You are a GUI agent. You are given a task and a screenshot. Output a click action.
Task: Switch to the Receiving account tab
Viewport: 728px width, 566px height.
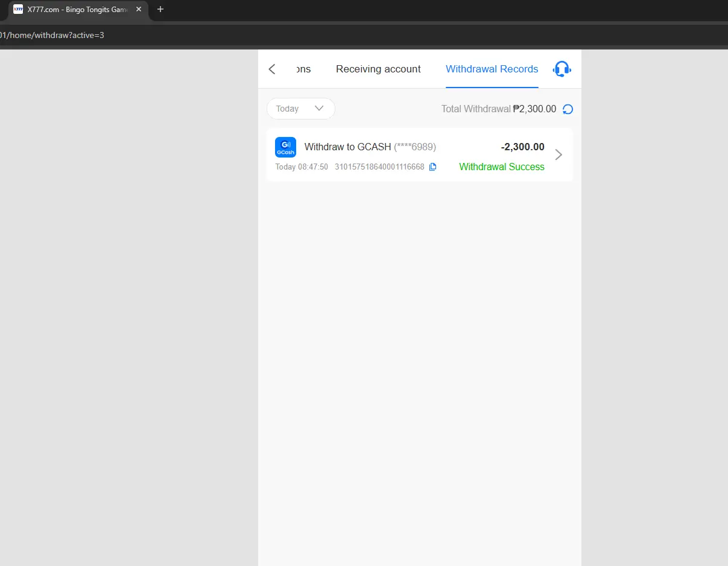coord(378,69)
